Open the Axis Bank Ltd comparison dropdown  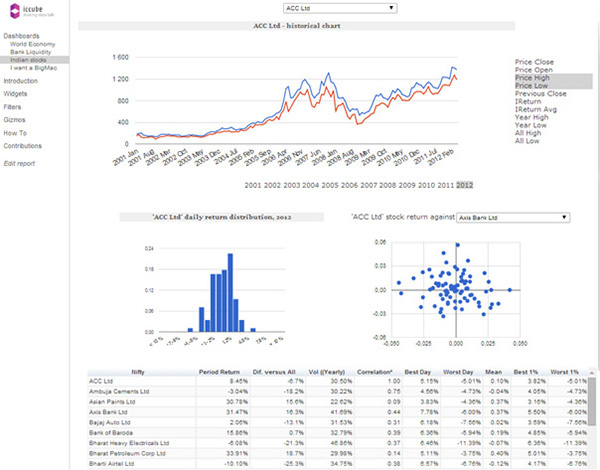pos(511,216)
